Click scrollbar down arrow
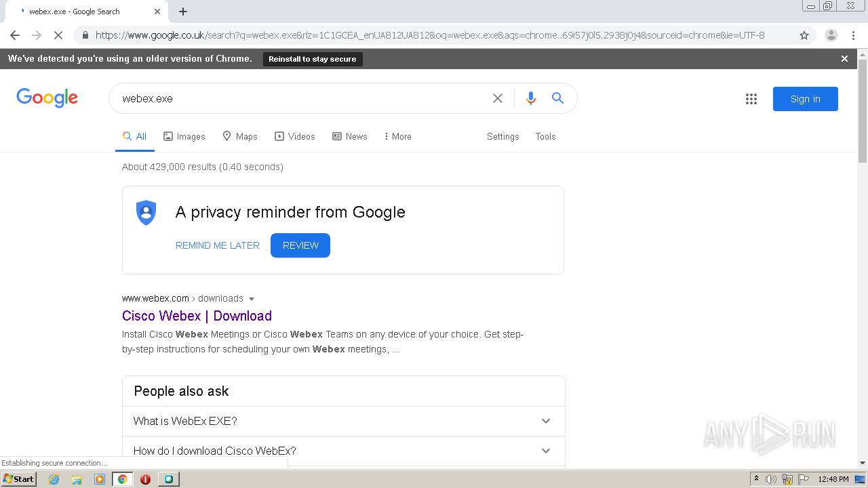Viewport: 868px width, 488px height. (x=863, y=463)
